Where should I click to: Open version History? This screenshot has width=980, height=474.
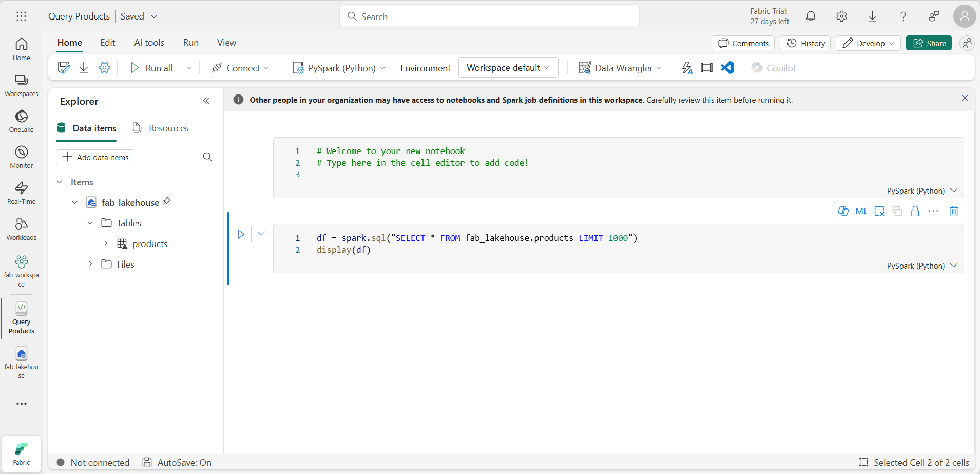click(805, 43)
